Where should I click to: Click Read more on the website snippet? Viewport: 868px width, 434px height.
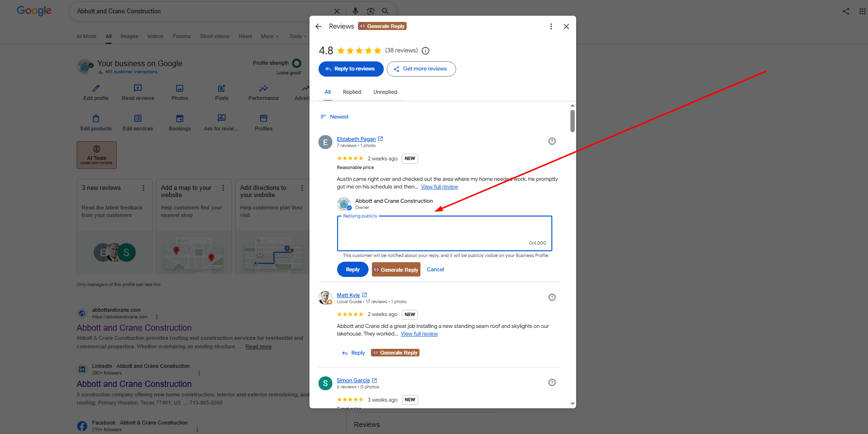tap(259, 347)
